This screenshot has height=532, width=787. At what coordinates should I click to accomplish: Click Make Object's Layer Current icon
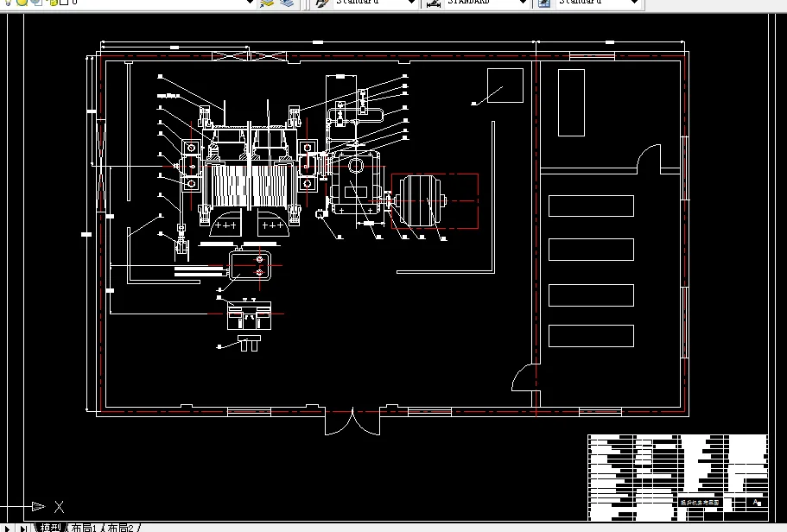(x=267, y=3)
